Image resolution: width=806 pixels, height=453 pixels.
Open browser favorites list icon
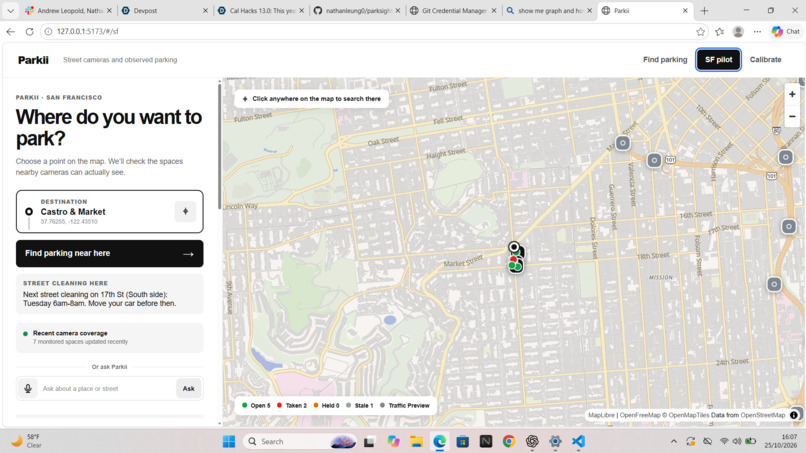tap(720, 31)
